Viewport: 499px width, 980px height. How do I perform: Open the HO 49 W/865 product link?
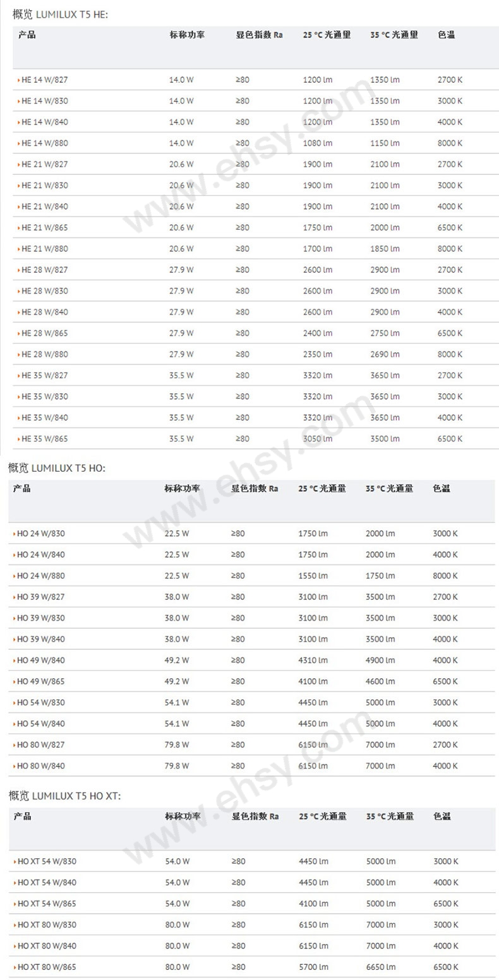coord(40,681)
